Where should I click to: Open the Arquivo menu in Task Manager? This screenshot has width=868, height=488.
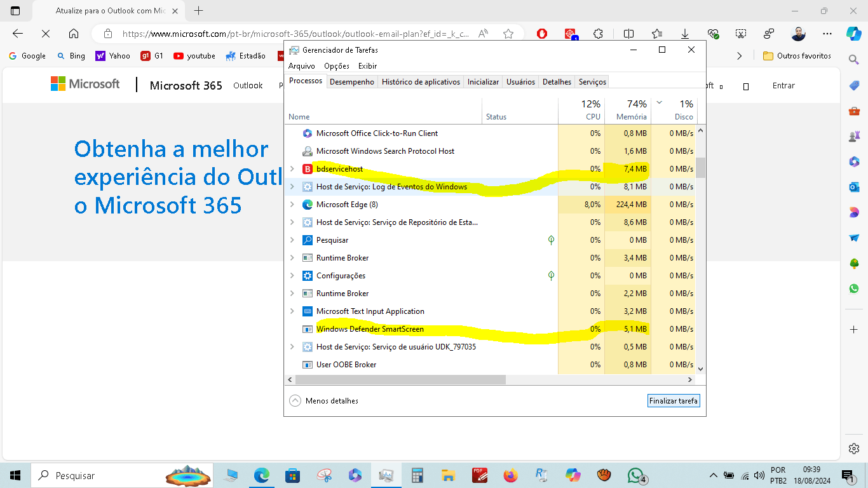coord(302,66)
